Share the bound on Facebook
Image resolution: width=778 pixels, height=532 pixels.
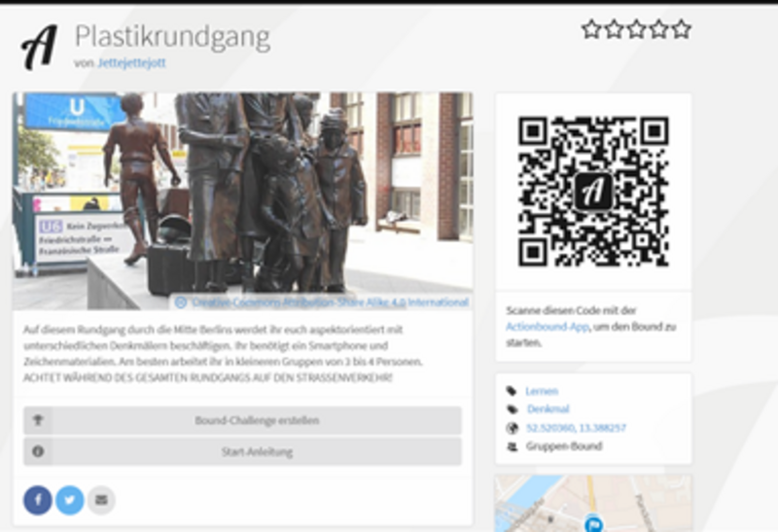(38, 500)
